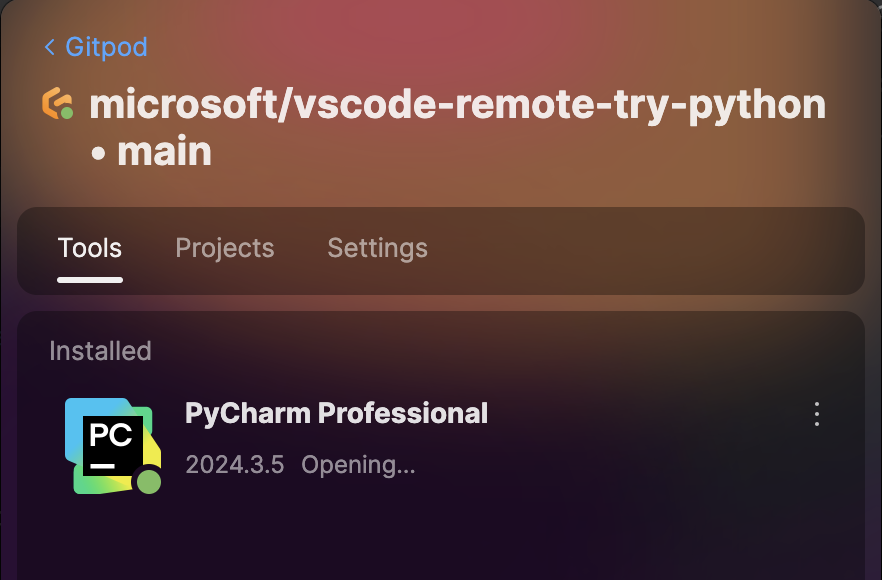Viewport: 882px width, 580px height.
Task: Open the three-dot menu for PyCharm Professional
Action: [817, 414]
